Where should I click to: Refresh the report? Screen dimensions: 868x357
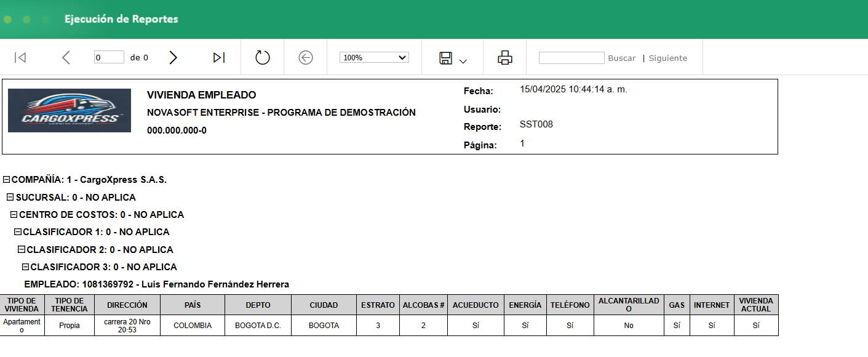262,57
